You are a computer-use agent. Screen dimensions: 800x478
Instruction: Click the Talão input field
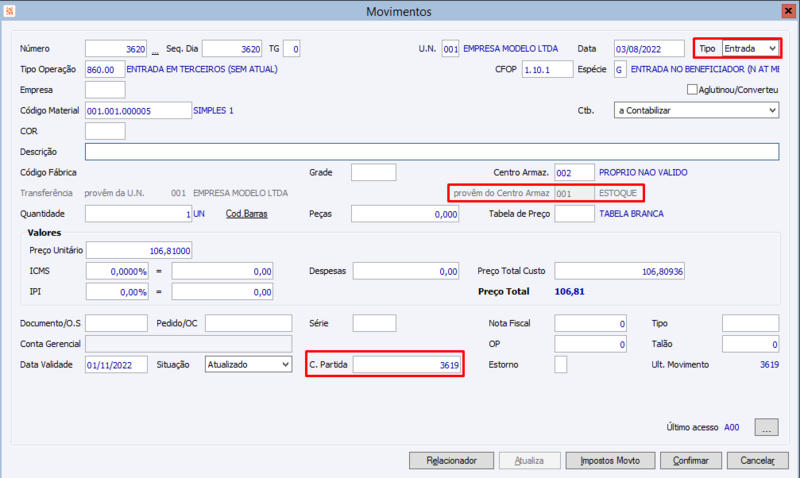pos(751,344)
